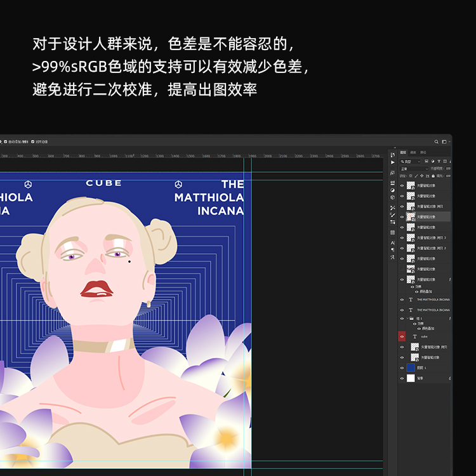476x476 pixels.
Task: Open the Actions panel play icon
Action: click(x=393, y=162)
